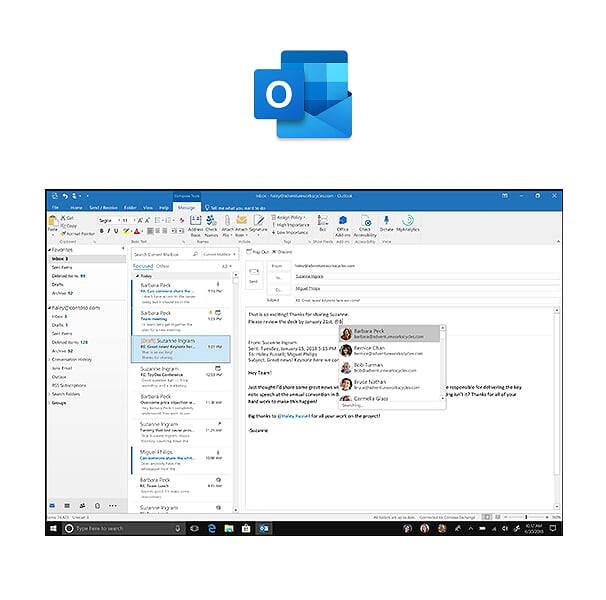Viewport: 606px width, 600px height.
Task: Click the Send envelope button
Action: pyautogui.click(x=254, y=274)
